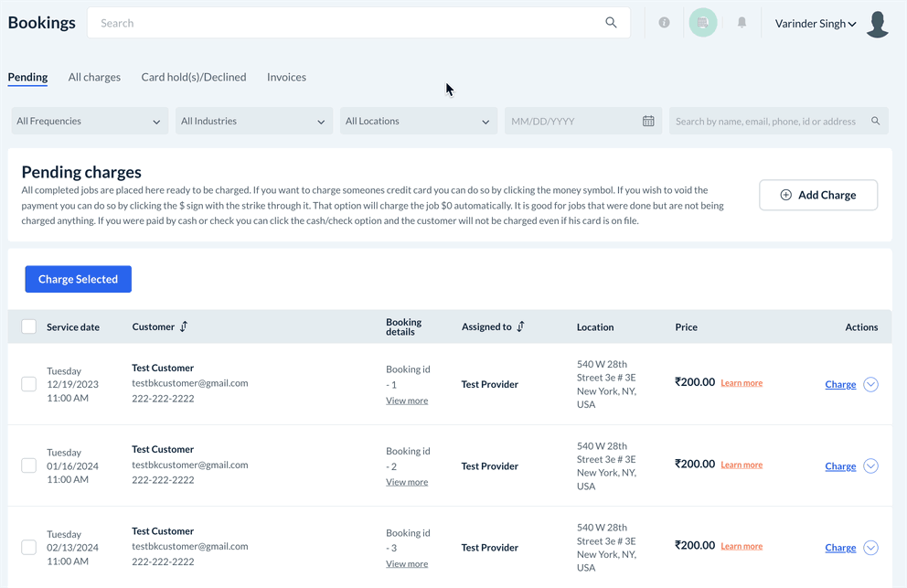This screenshot has height=588, width=907.
Task: Click the calendar icon in date filter
Action: pos(648,121)
